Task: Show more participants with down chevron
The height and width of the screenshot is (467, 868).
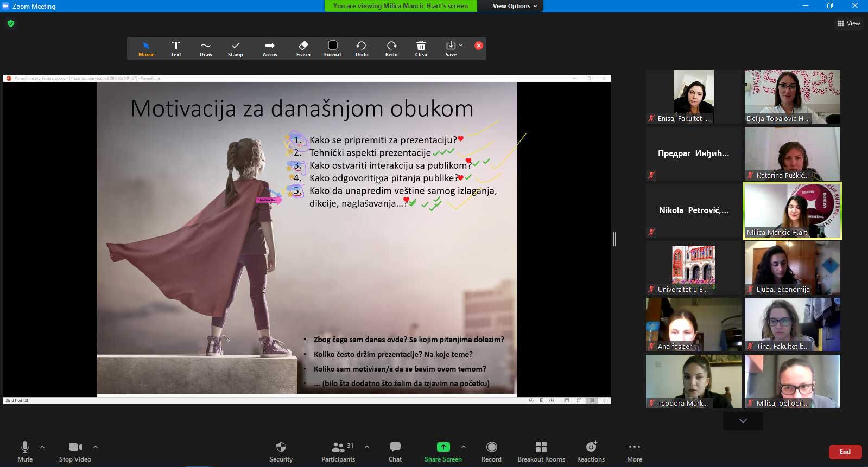Action: [x=743, y=421]
